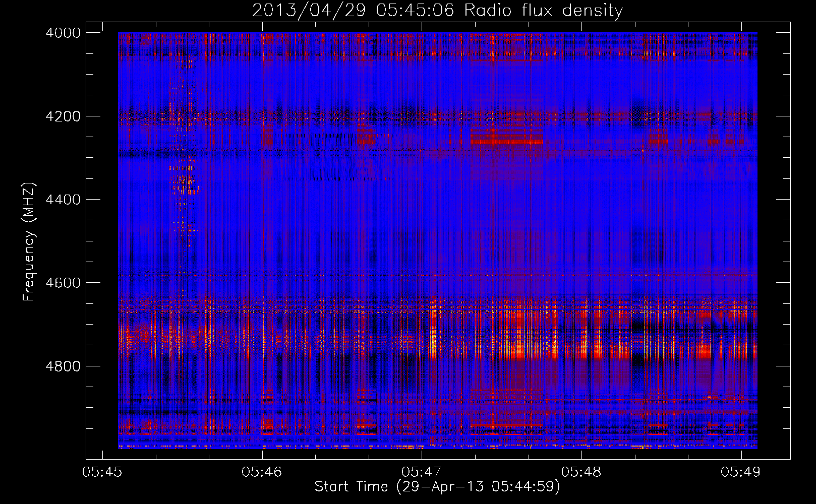This screenshot has height=504, width=816.
Task: Select the 4200 frequency tick label
Action: tap(63, 116)
